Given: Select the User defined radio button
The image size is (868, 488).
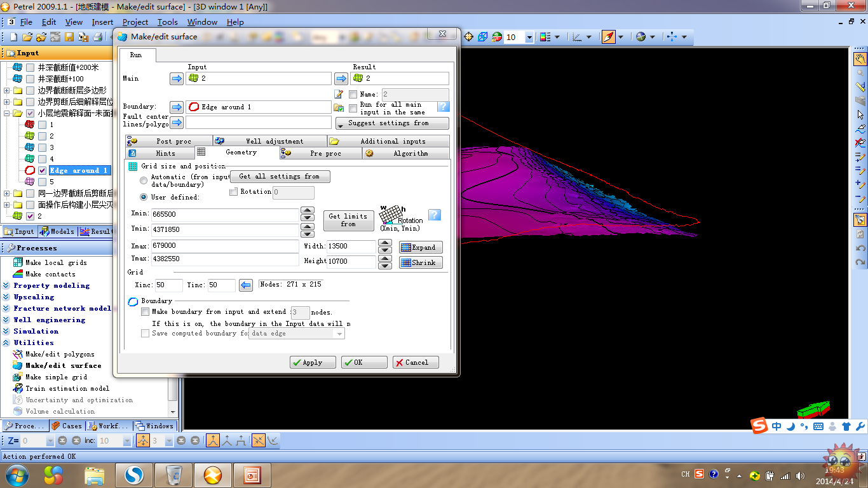Looking at the screenshot, I should coord(144,197).
